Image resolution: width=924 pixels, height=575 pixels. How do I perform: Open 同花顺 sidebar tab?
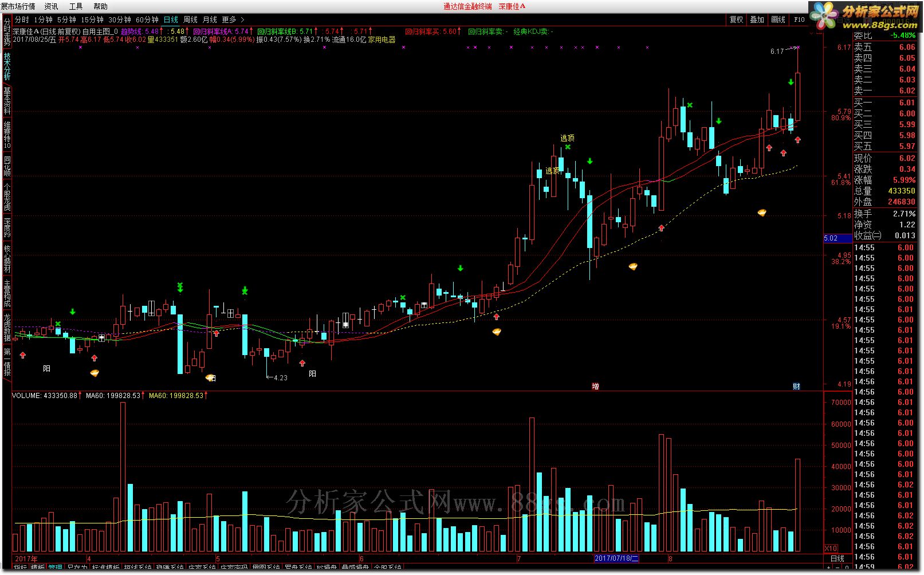tap(7, 166)
